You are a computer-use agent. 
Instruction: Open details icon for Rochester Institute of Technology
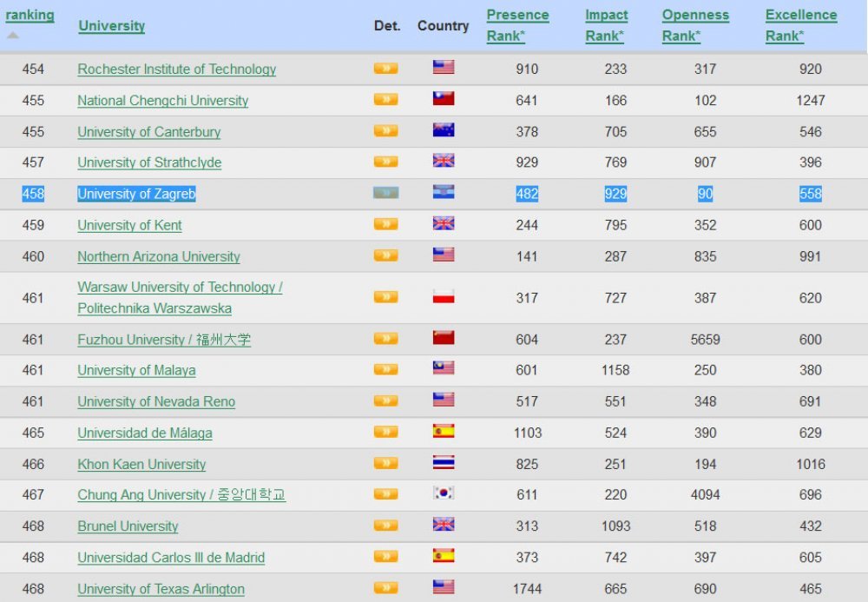(386, 69)
